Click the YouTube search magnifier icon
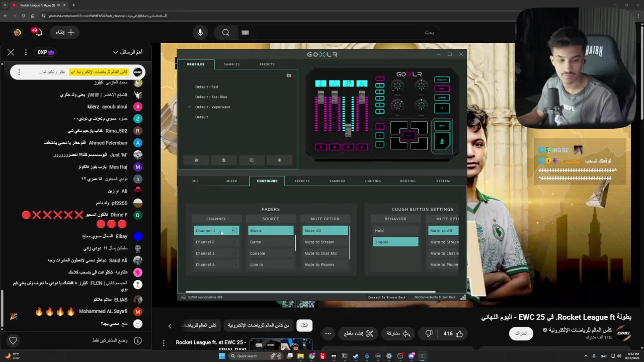This screenshot has height=362, width=644. point(226,32)
